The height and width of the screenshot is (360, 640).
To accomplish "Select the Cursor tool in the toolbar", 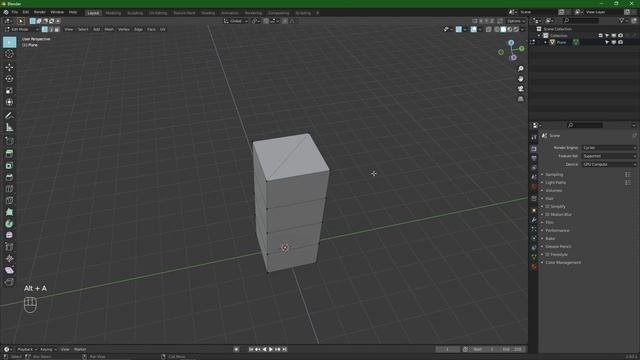I will [9, 54].
